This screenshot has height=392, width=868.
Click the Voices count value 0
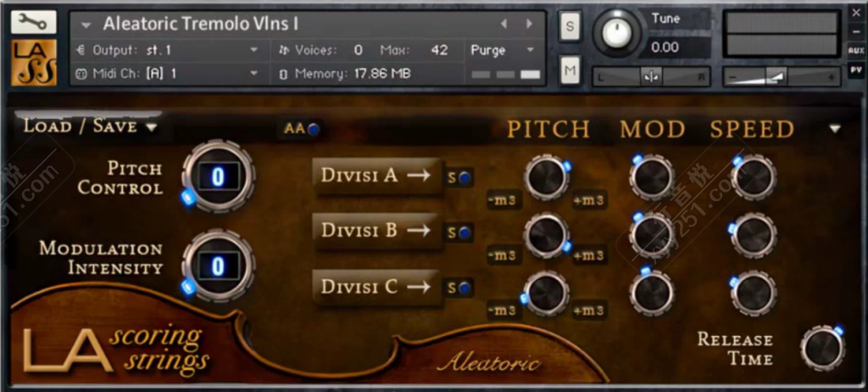coord(359,50)
